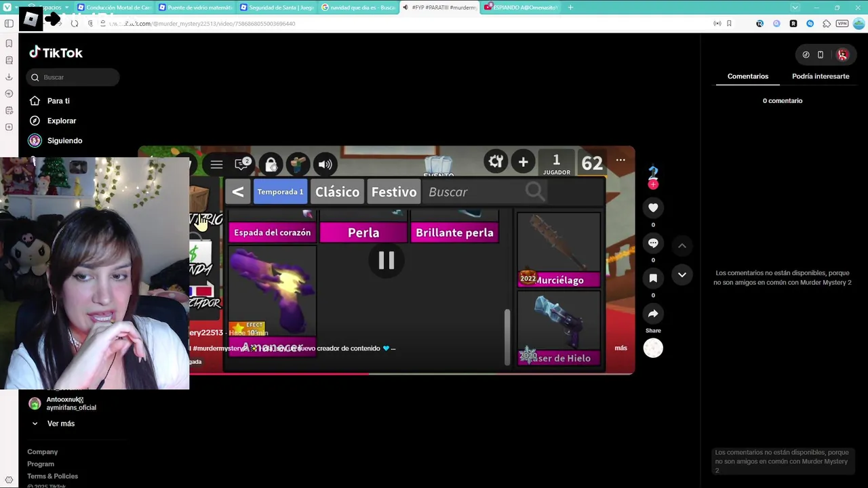Open the Company footer link
The height and width of the screenshot is (488, 868).
coord(43,452)
